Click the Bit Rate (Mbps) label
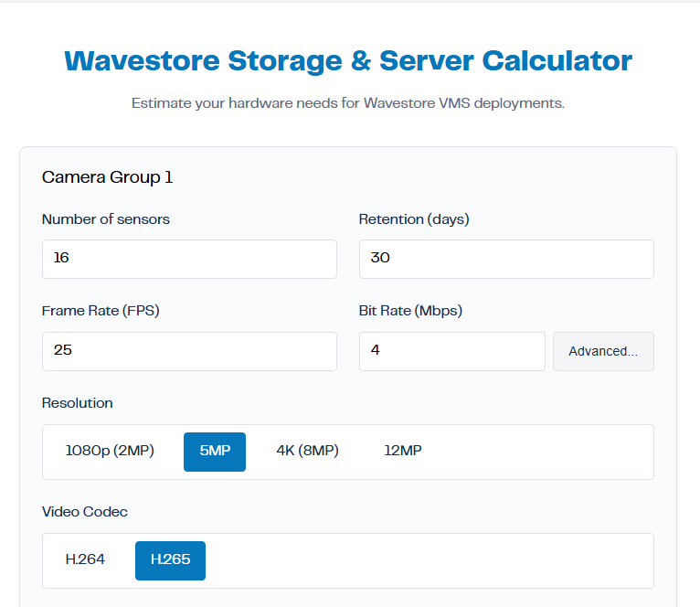Screen dimensions: 700x607 click(x=410, y=311)
